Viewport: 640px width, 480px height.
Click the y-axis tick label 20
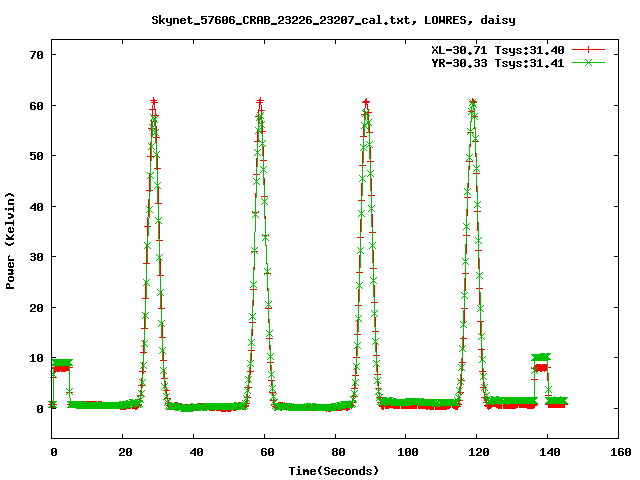click(x=36, y=308)
